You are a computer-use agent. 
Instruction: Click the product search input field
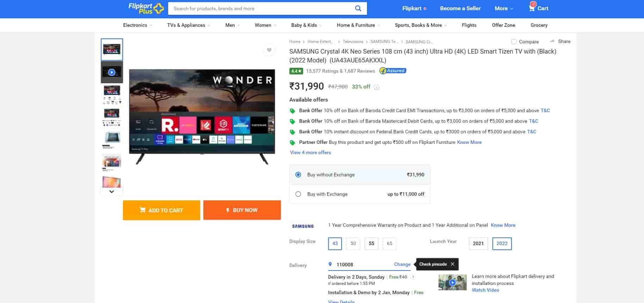[x=261, y=8]
